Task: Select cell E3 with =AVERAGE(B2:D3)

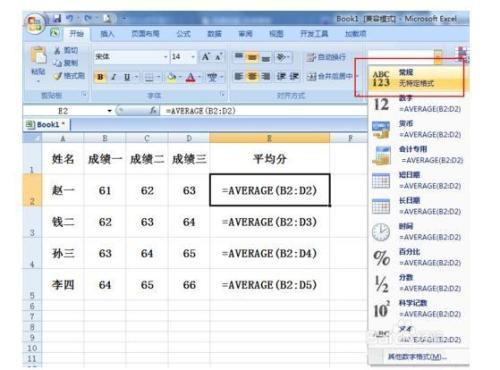Action: click(270, 222)
